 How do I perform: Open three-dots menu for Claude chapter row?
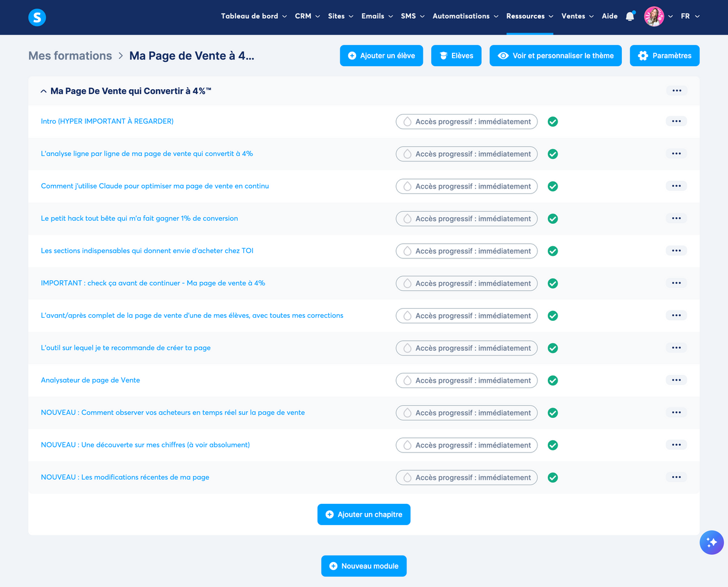coord(676,186)
